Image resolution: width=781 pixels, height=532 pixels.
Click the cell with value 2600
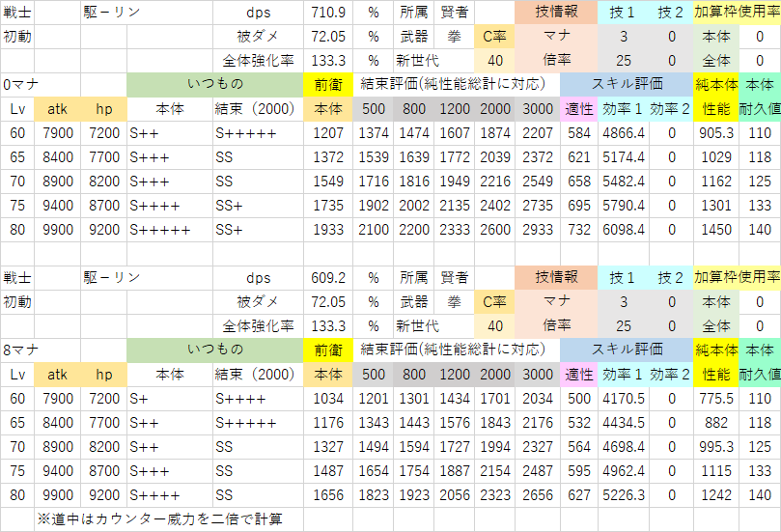coord(494,230)
